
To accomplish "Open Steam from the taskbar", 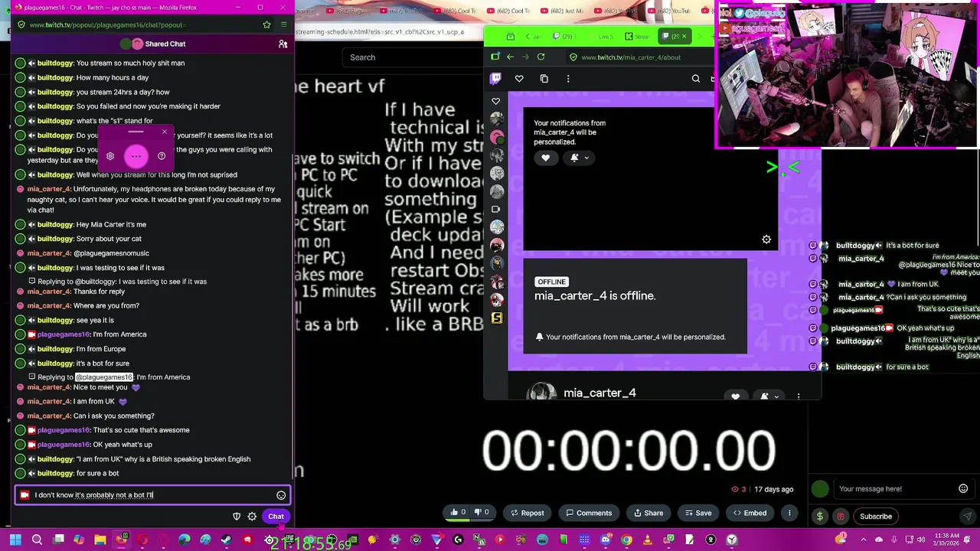I will coord(226,540).
